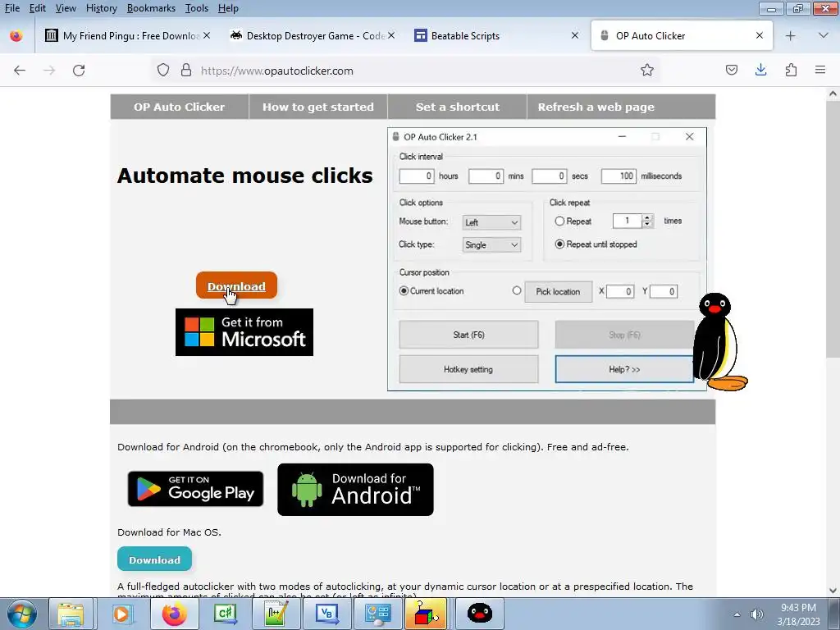Click the teal Mac OS Download button

pyautogui.click(x=154, y=559)
